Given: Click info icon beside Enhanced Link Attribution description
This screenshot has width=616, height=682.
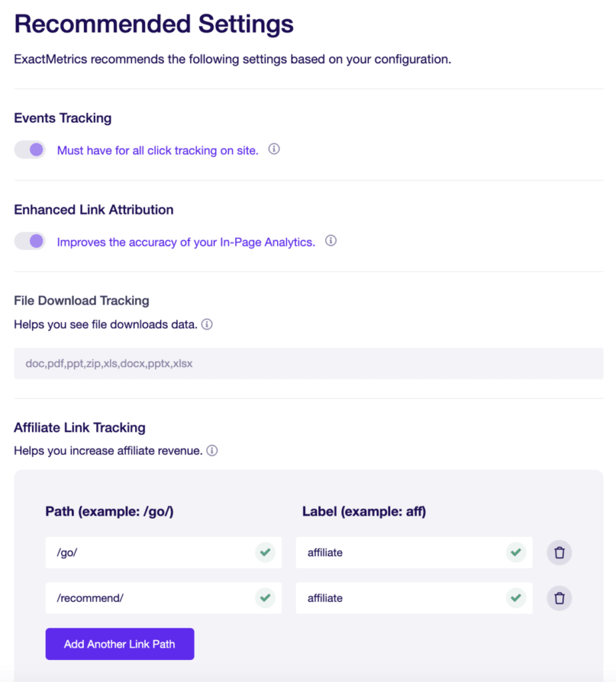Looking at the screenshot, I should 330,241.
